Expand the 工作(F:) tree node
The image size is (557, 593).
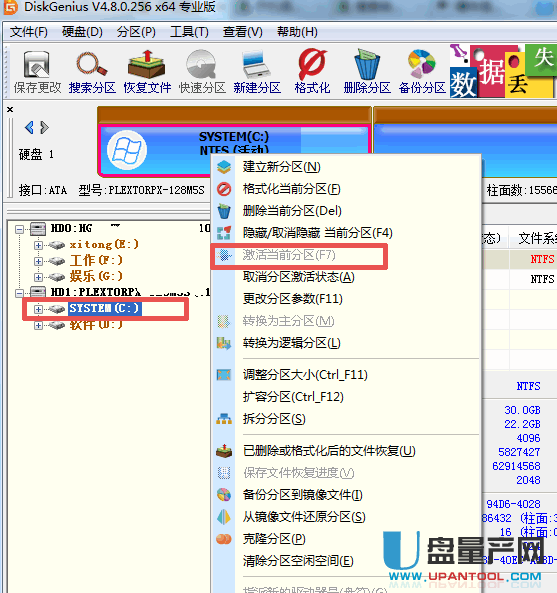coord(38,261)
